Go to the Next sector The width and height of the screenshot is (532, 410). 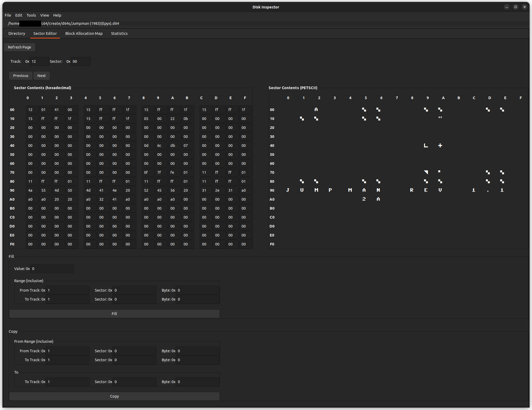coord(41,76)
